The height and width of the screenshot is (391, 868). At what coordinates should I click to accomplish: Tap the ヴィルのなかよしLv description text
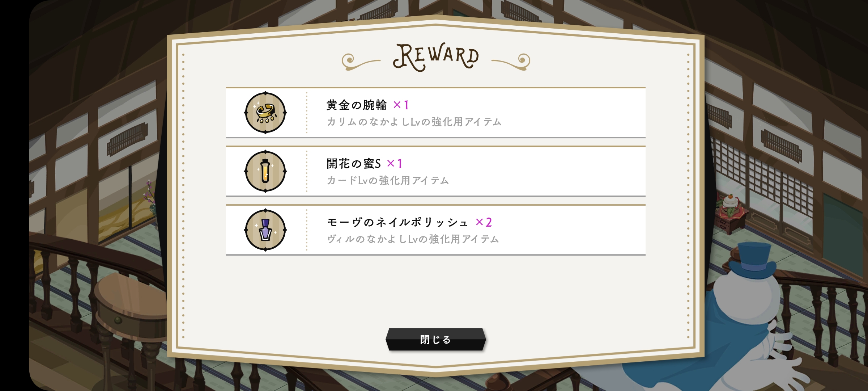[x=413, y=239]
